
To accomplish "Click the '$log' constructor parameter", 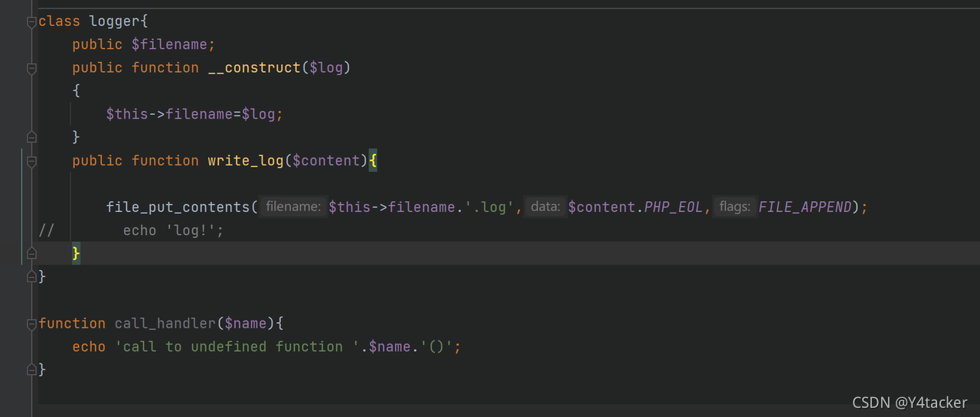I will click(x=326, y=68).
